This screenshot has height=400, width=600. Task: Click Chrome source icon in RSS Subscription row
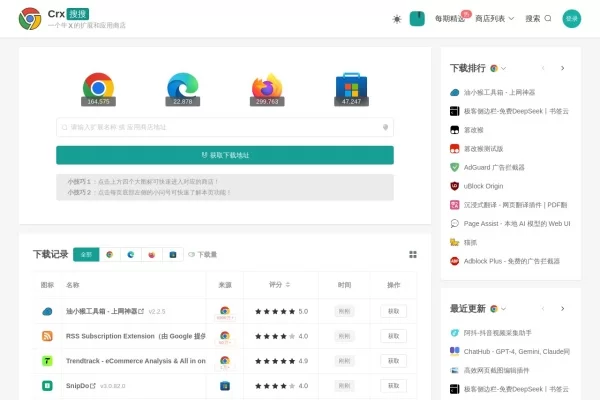[225, 335]
